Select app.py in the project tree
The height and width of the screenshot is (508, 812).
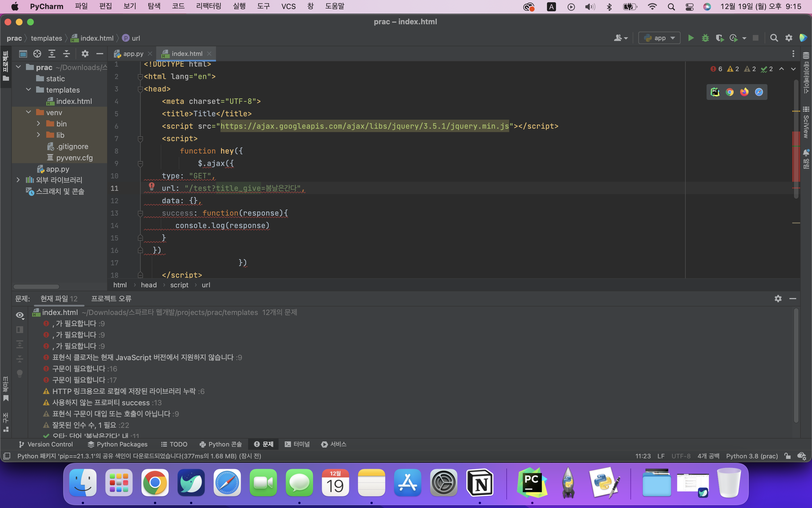coord(58,169)
